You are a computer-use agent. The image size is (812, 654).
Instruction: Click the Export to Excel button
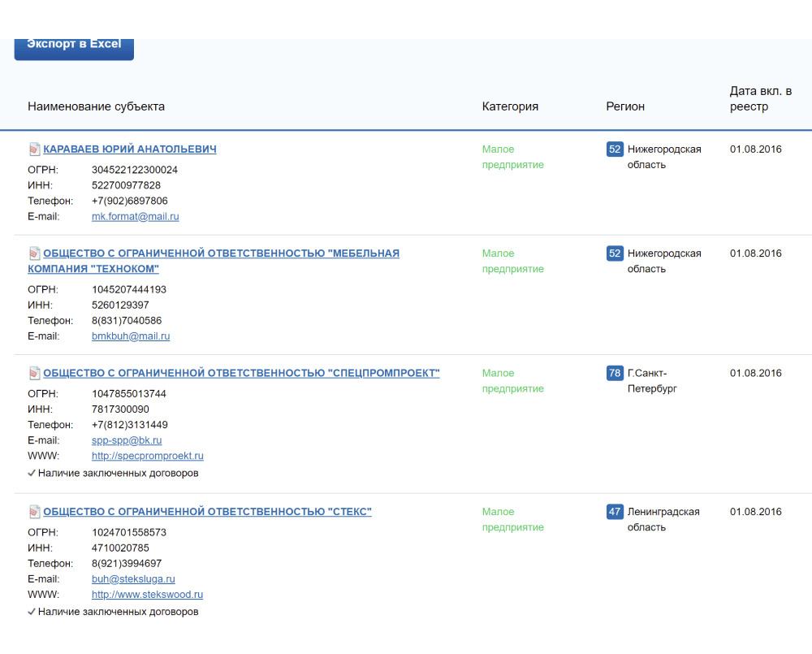(x=74, y=45)
